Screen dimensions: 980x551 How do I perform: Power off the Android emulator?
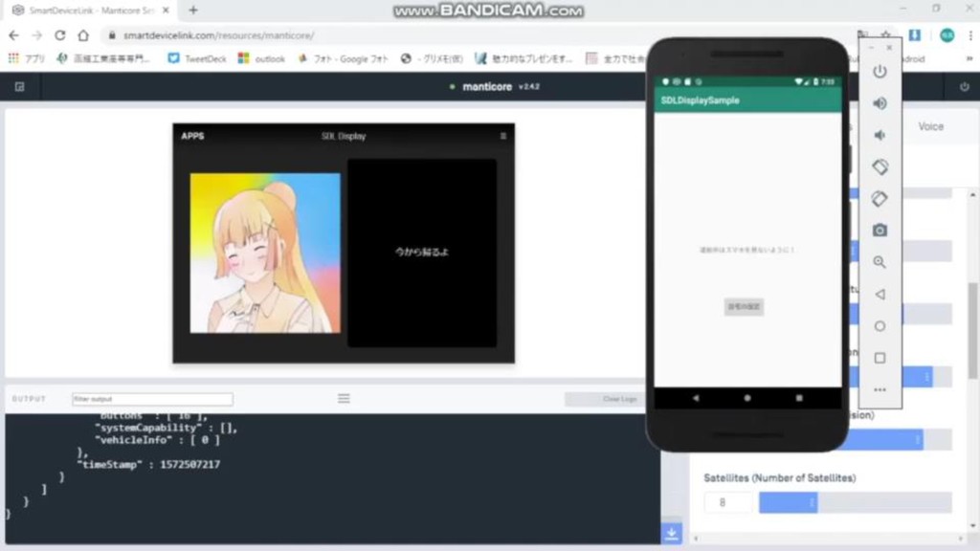(880, 71)
